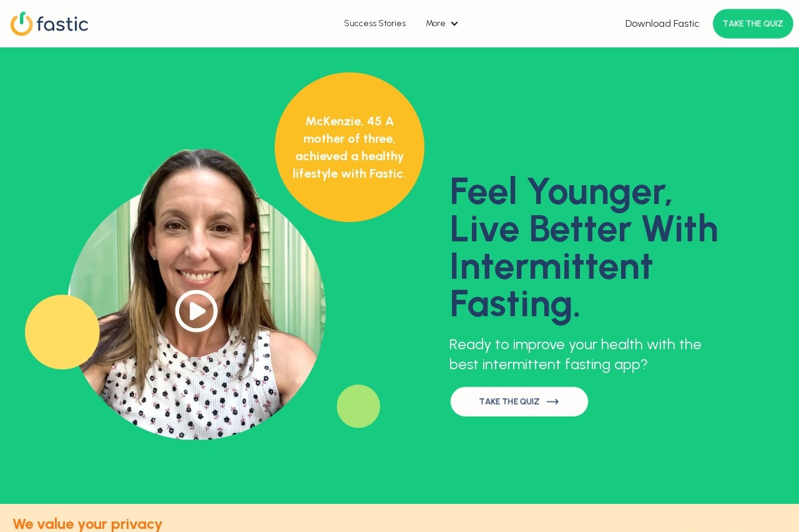Click the light green small circle
This screenshot has width=799, height=532.
(358, 406)
